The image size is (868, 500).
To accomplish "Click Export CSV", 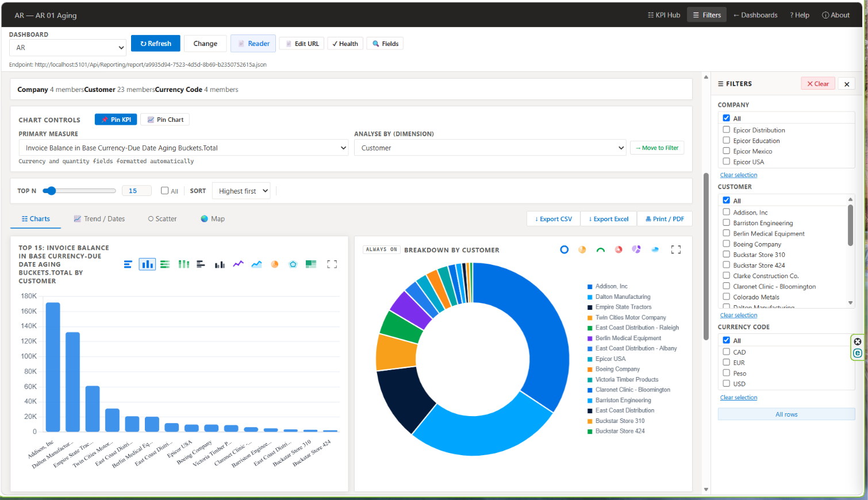I will point(554,219).
